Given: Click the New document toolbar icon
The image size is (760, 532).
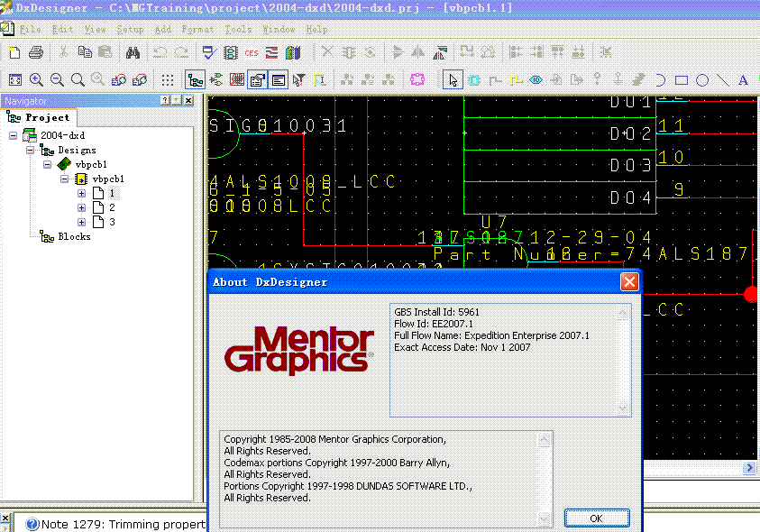Looking at the screenshot, I should point(14,52).
